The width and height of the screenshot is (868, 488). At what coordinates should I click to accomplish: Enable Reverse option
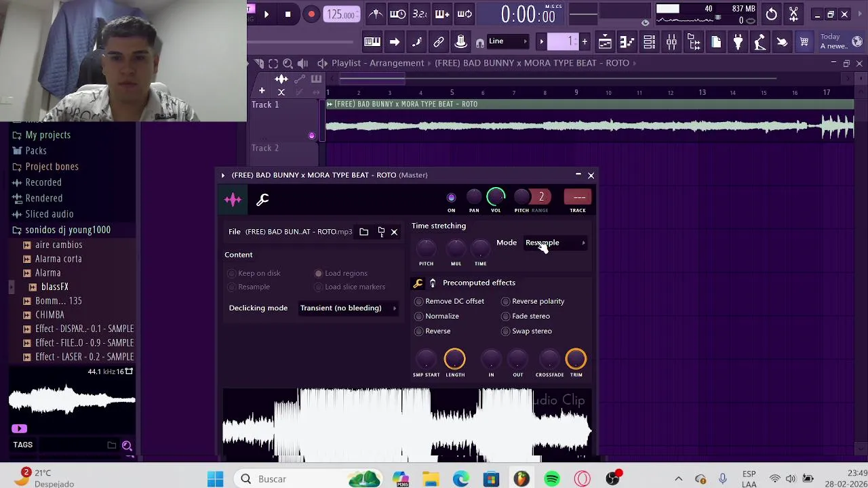click(433, 331)
